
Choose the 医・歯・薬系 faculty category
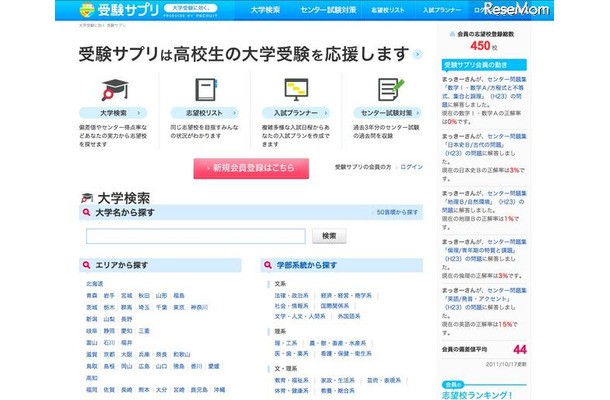pyautogui.click(x=291, y=353)
